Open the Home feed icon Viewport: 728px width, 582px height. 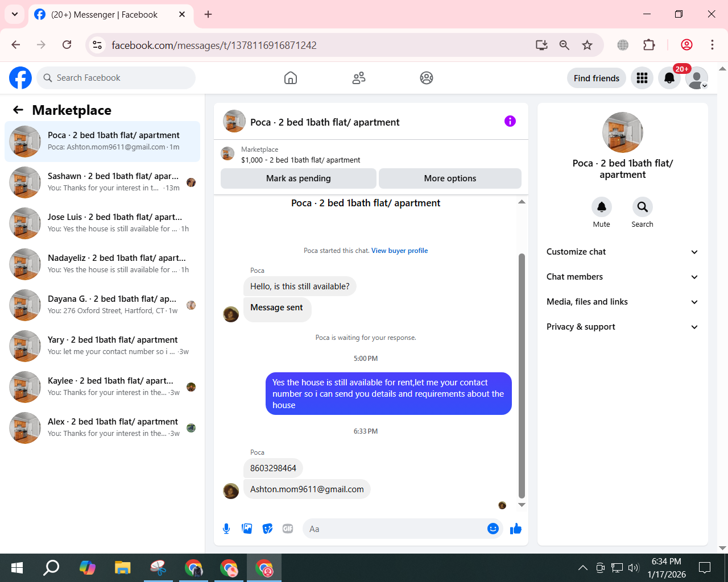click(x=291, y=78)
